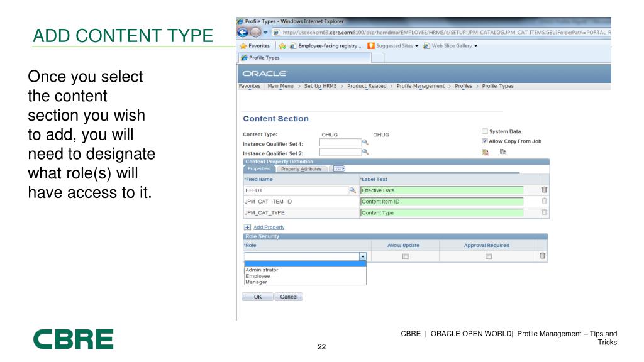Click the Add to Favorites bar icon

282,46
